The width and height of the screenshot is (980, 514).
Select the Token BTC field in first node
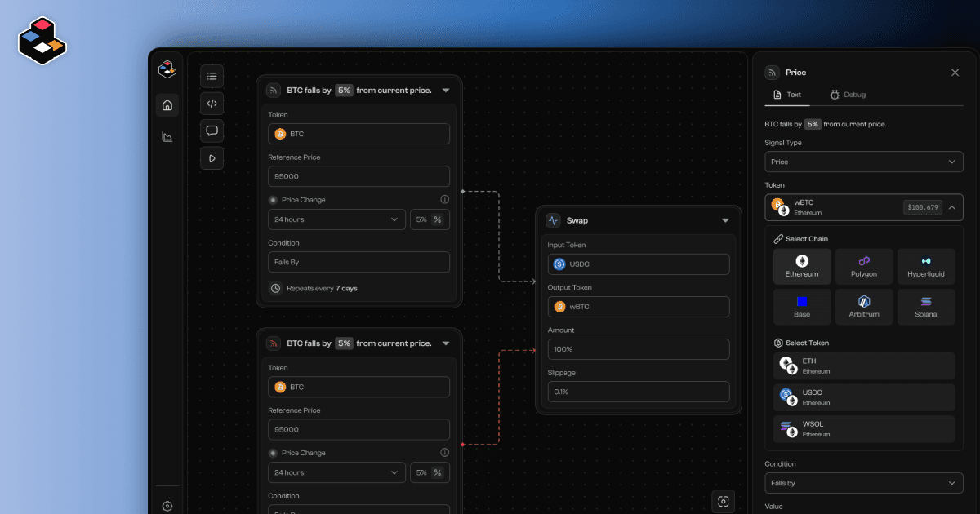(x=359, y=134)
